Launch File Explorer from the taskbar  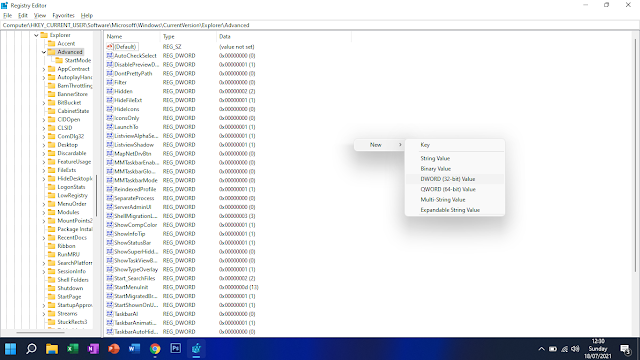pos(52,349)
